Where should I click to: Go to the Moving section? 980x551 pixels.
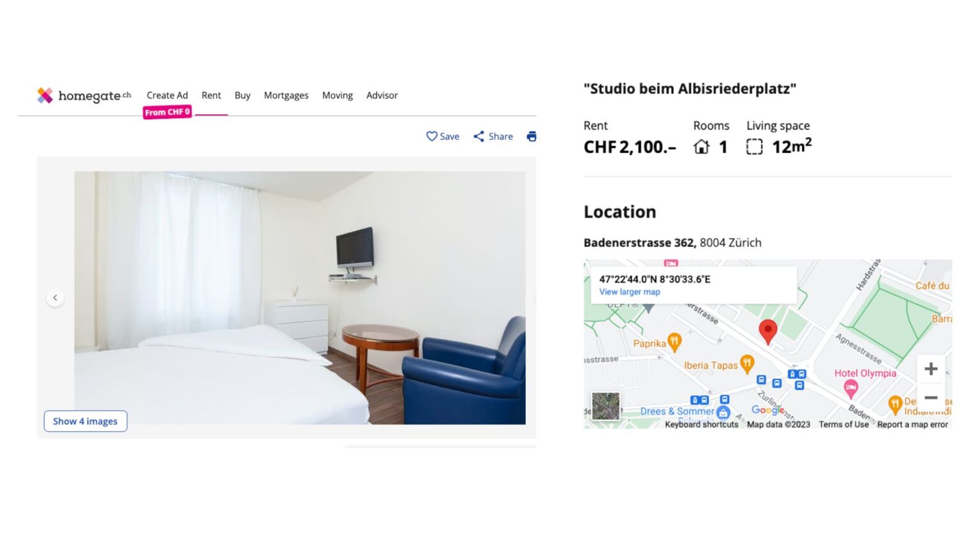(x=338, y=96)
